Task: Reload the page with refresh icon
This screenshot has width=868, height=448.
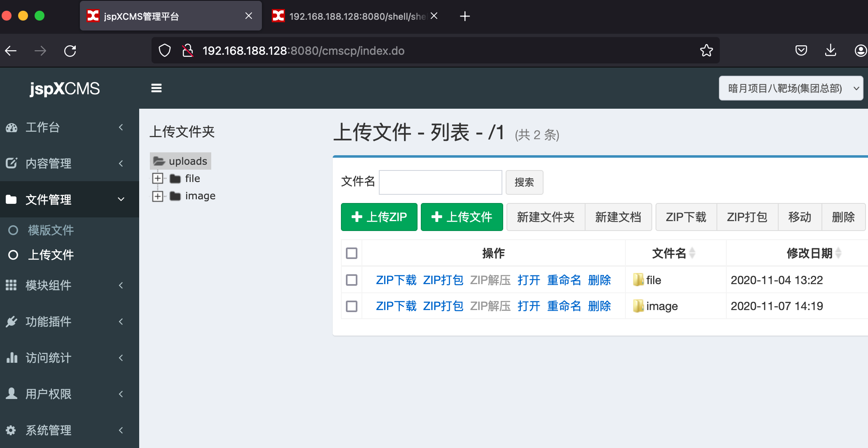Action: pyautogui.click(x=70, y=51)
